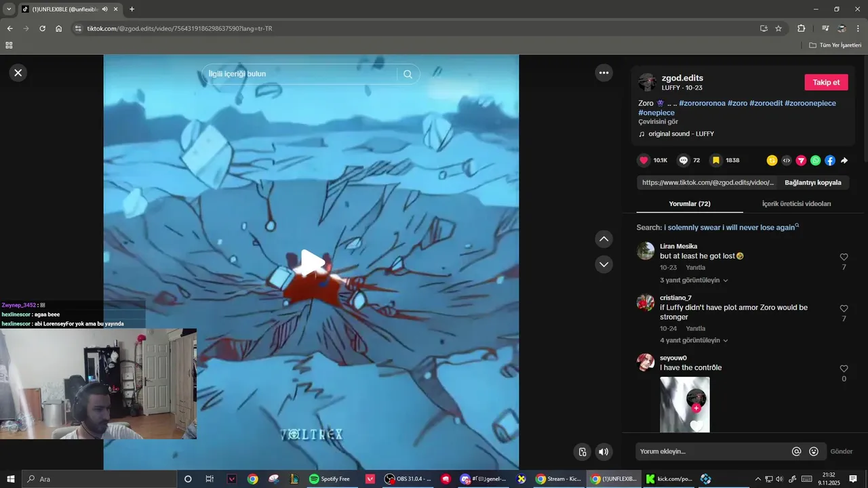Screen dimensions: 868x488
Task: Open the #zorororonoa hashtag
Action: tap(702, 103)
